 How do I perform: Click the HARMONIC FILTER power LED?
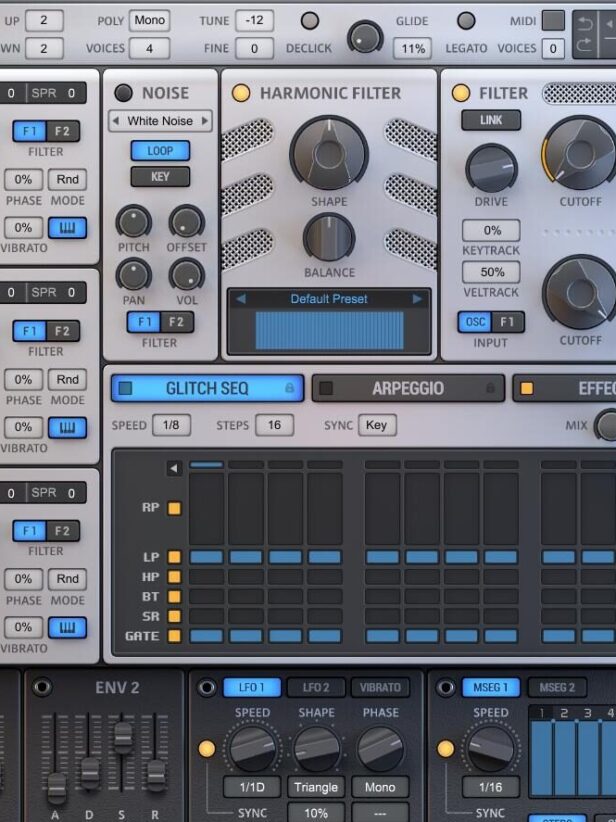241,93
